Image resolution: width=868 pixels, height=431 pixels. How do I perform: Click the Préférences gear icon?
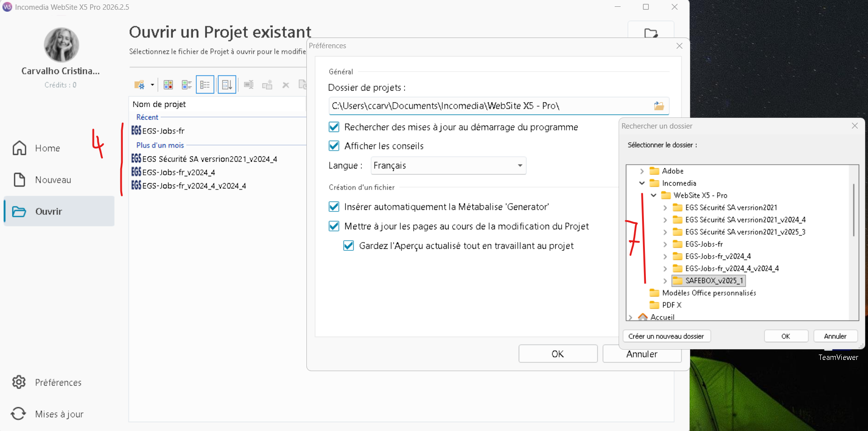click(x=19, y=382)
